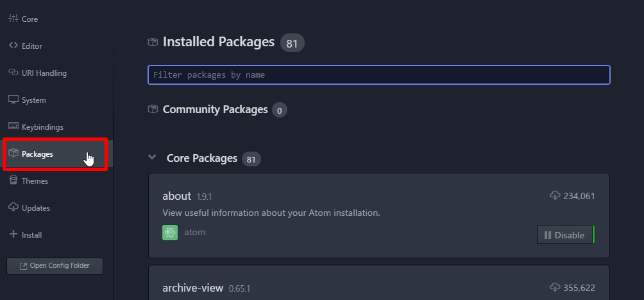Click the System monitor icon
This screenshot has width=644, height=300.
(x=13, y=100)
